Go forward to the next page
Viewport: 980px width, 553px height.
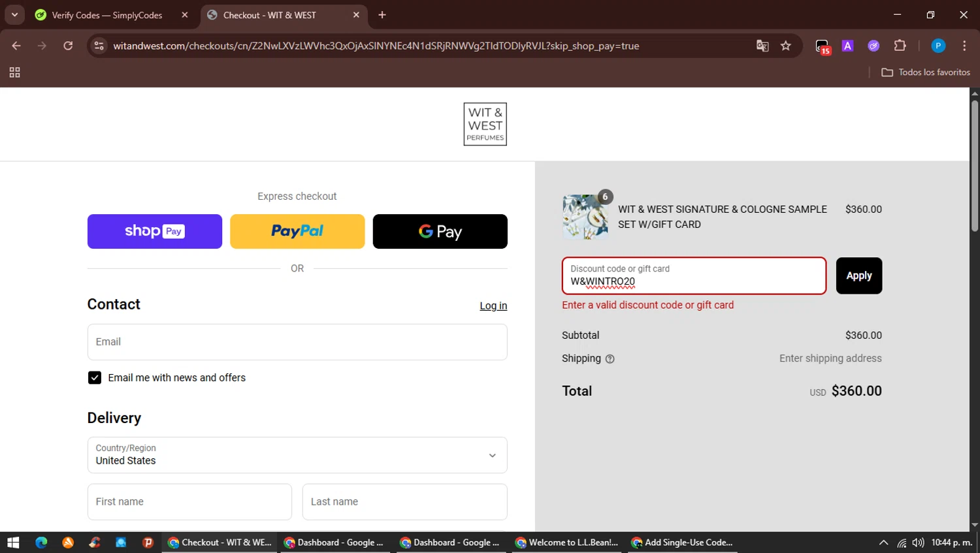(x=42, y=46)
